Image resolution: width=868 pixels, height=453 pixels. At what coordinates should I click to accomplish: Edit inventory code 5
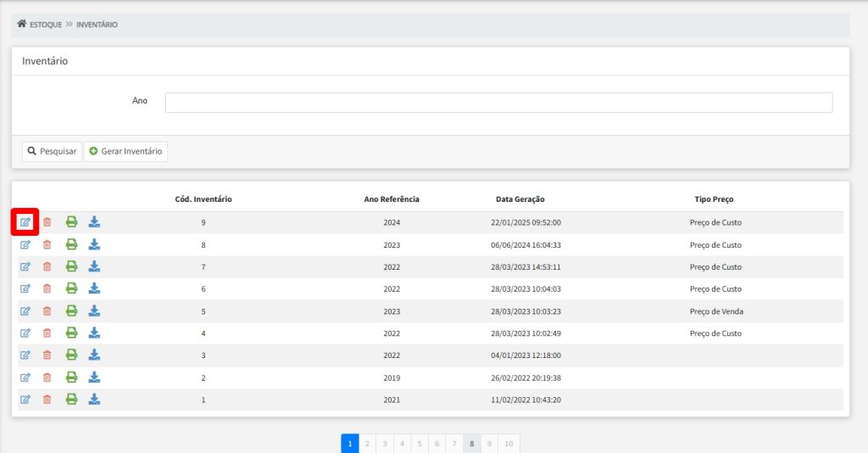[25, 310]
